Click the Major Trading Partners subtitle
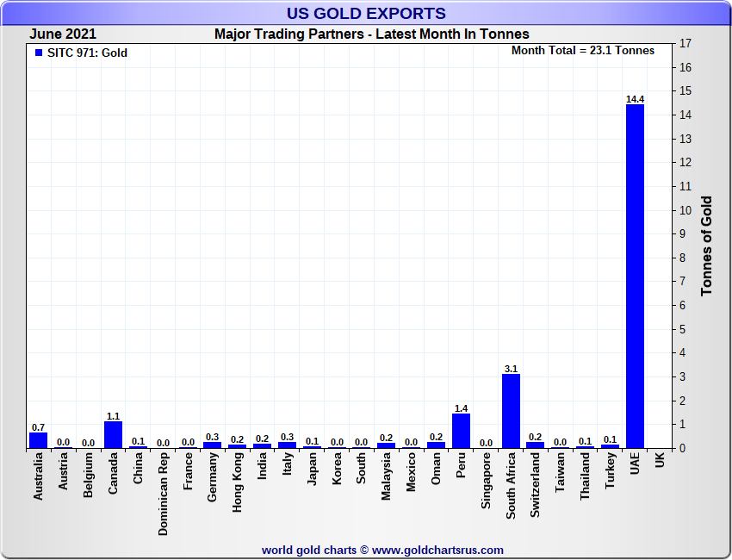The height and width of the screenshot is (560, 732). point(371,34)
